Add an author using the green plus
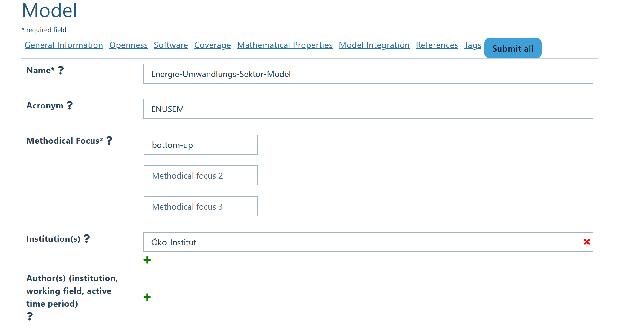 tap(147, 297)
